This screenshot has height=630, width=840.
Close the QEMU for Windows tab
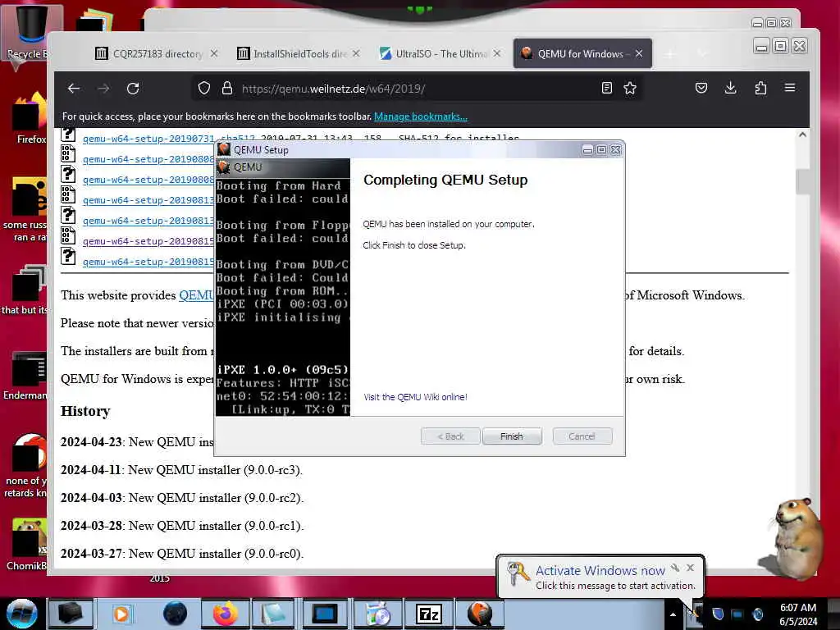tap(639, 53)
